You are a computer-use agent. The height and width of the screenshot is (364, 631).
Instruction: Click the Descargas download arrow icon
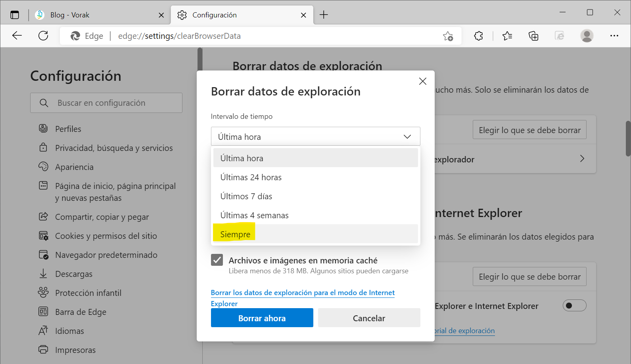pyautogui.click(x=43, y=274)
